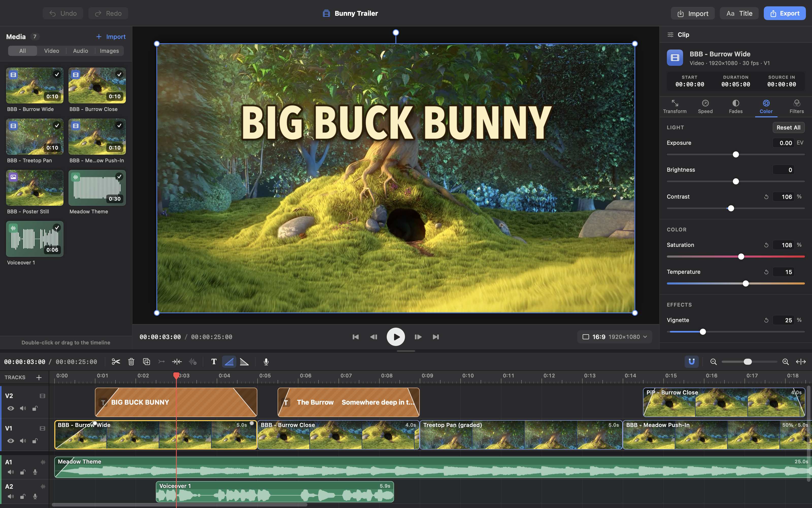This screenshot has width=812, height=508.
Task: Add text with the T timeline tool
Action: click(x=214, y=361)
